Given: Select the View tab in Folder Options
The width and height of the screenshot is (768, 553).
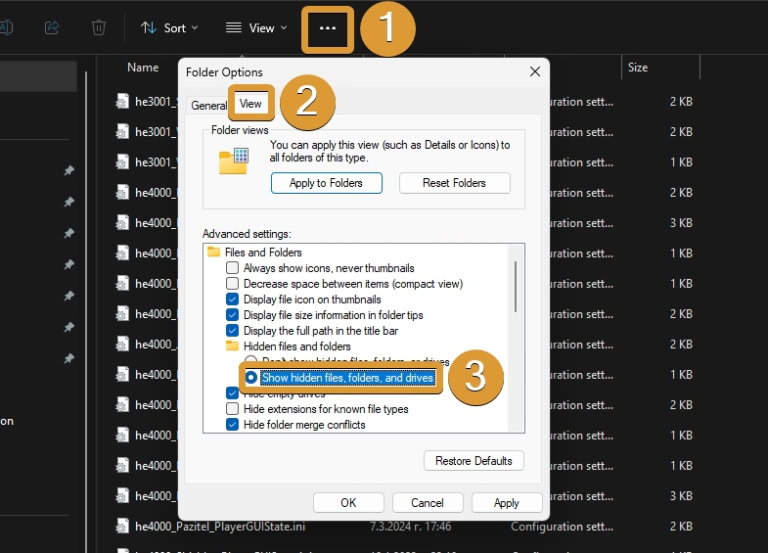Looking at the screenshot, I should pos(250,104).
